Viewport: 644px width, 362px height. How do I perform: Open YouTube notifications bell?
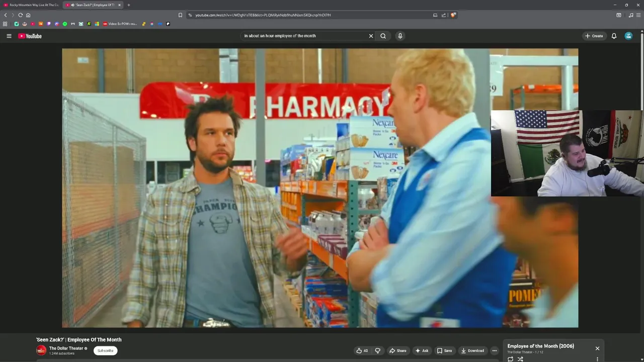coord(614,36)
